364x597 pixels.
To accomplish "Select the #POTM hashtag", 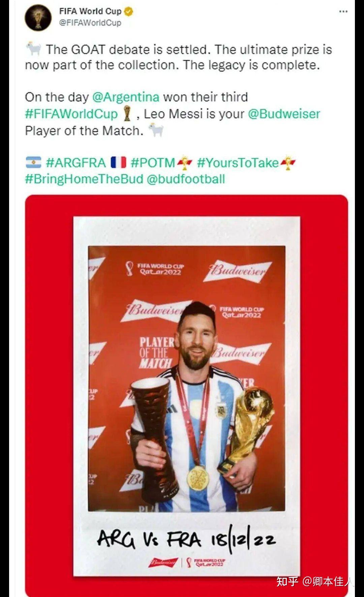I will click(x=153, y=163).
